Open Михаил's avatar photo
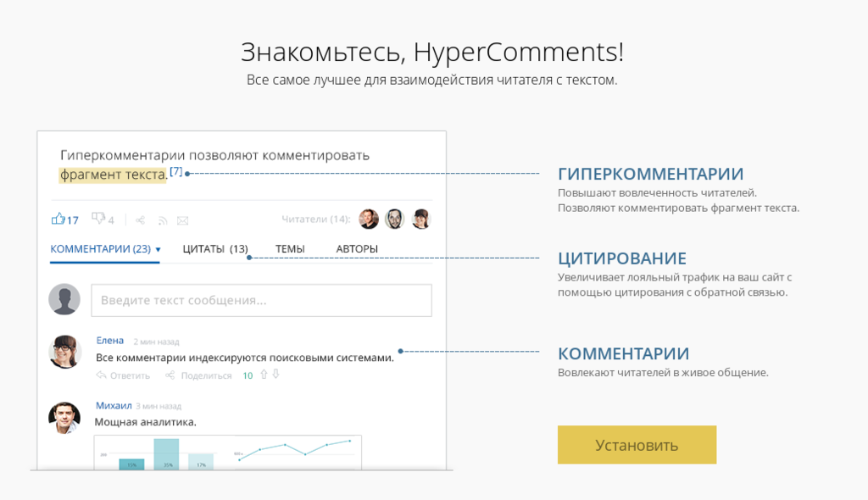 point(64,415)
